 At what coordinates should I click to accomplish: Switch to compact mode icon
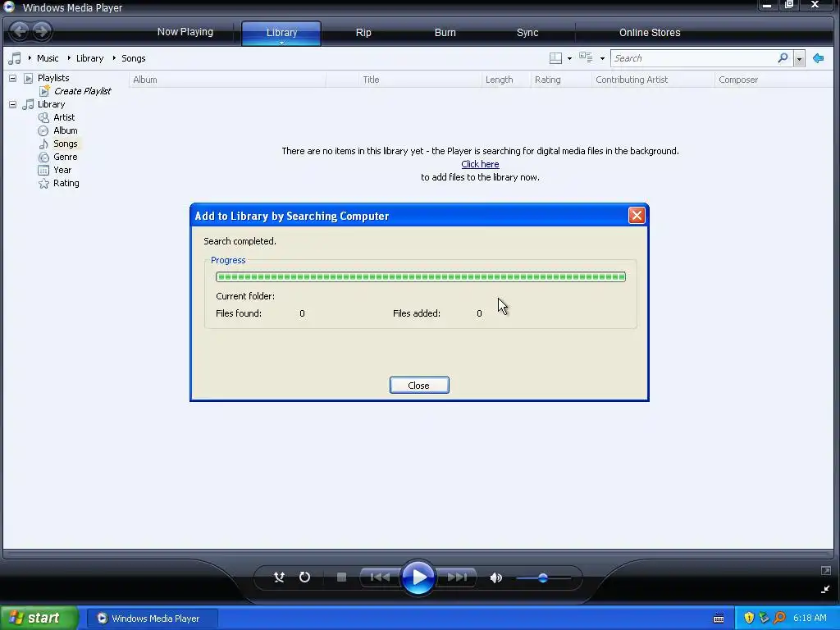[825, 589]
